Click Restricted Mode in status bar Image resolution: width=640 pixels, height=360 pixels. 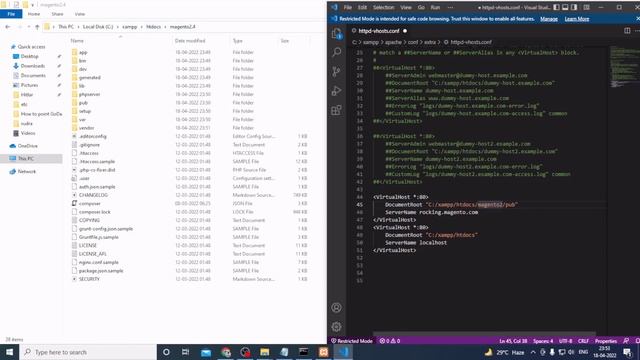351,341
